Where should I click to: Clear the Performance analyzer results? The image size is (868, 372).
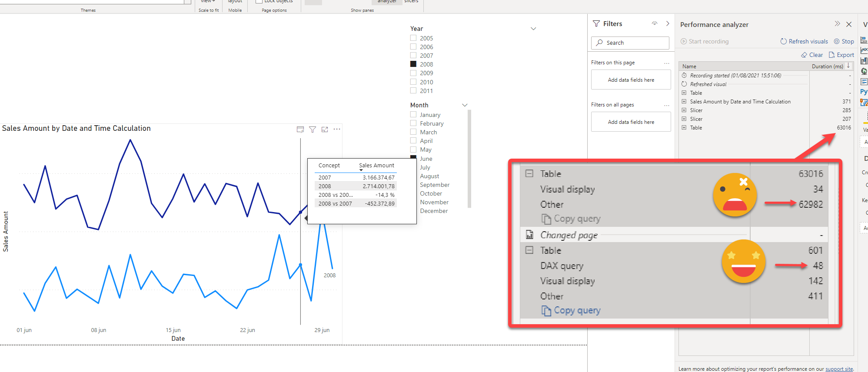(x=812, y=55)
